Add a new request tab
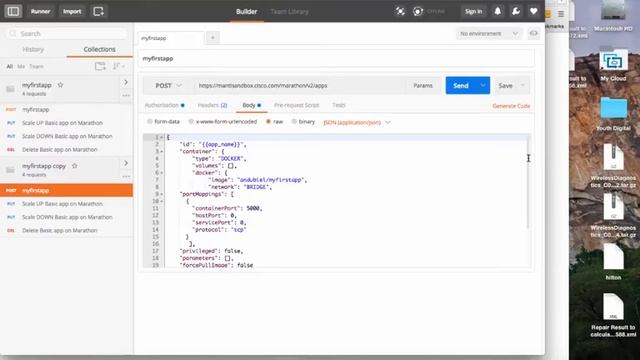The width and height of the screenshot is (640, 360). click(x=213, y=38)
